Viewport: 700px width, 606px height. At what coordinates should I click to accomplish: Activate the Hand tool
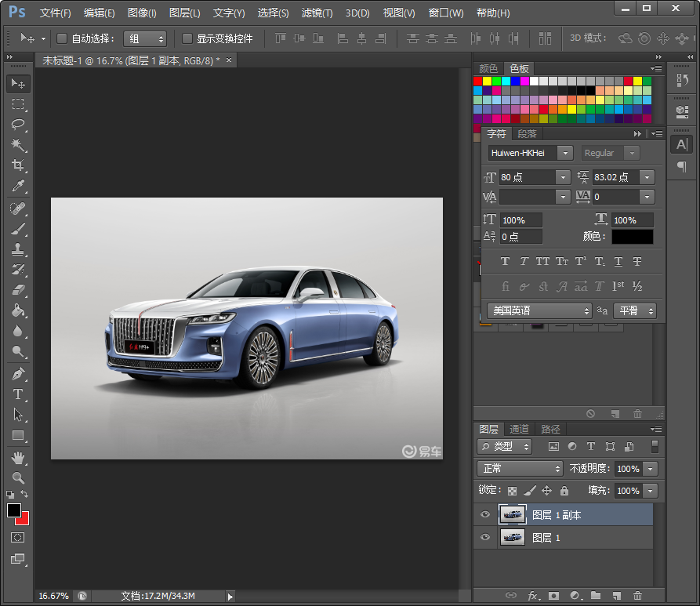pos(18,457)
